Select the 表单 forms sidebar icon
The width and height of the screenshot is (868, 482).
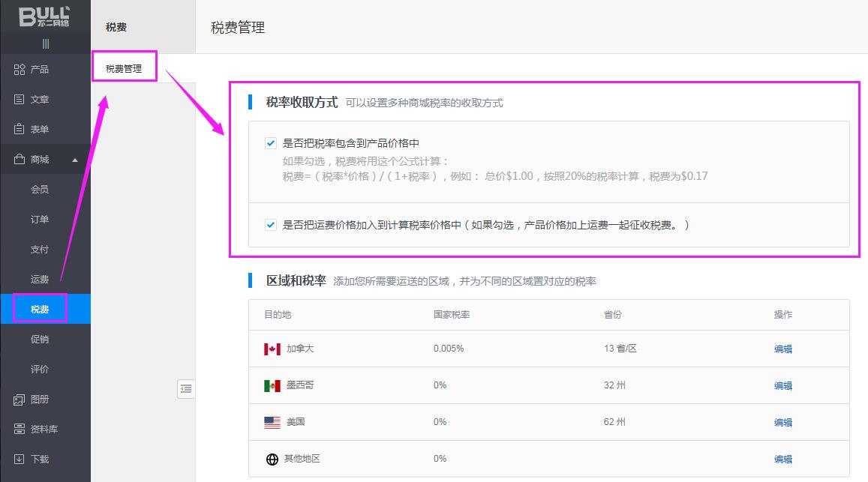(20, 129)
